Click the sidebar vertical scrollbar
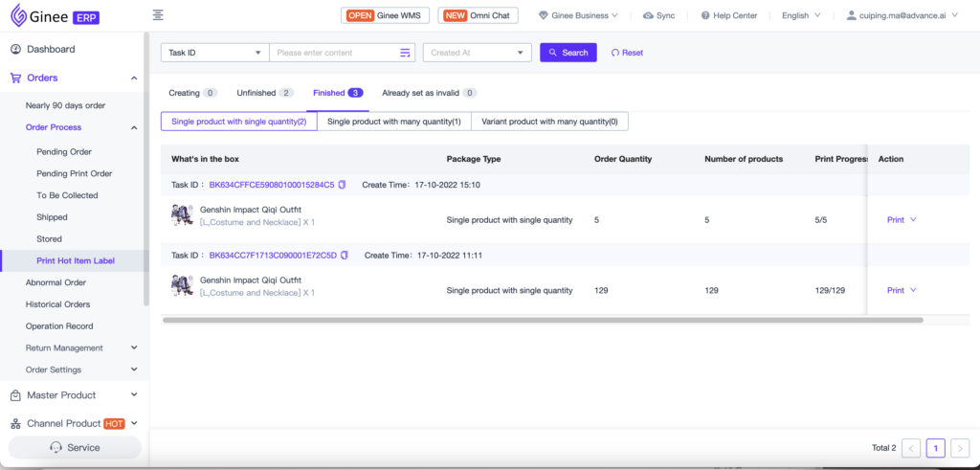Screen dimensions: 980x470 (146, 168)
